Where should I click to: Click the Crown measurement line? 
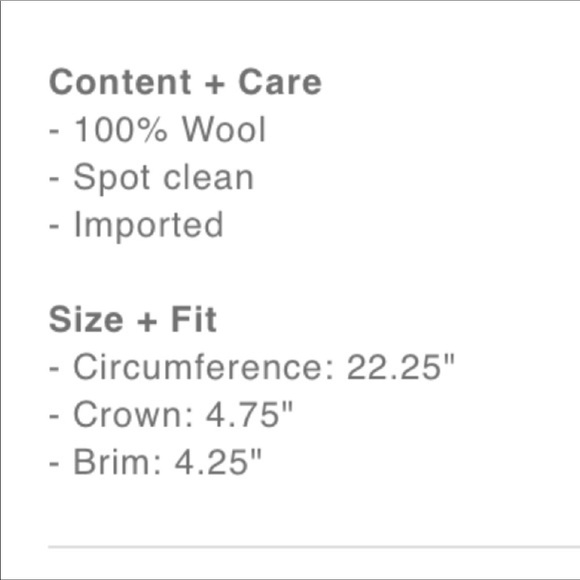[171, 414]
